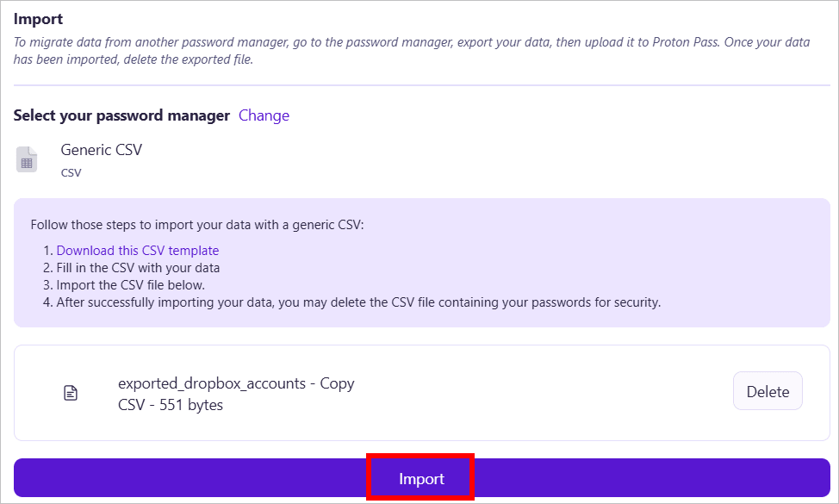Select the Generic CSV provider label
This screenshot has height=504, width=839.
coord(101,150)
